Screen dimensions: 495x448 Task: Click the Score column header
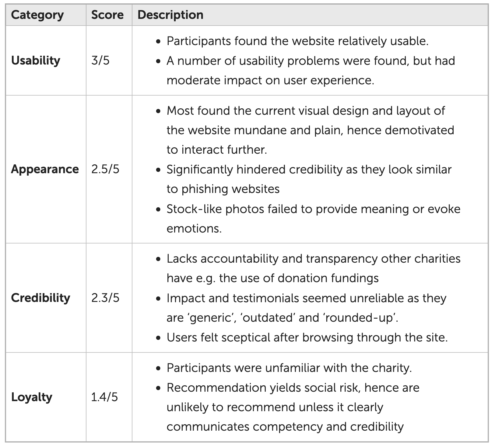107,15
